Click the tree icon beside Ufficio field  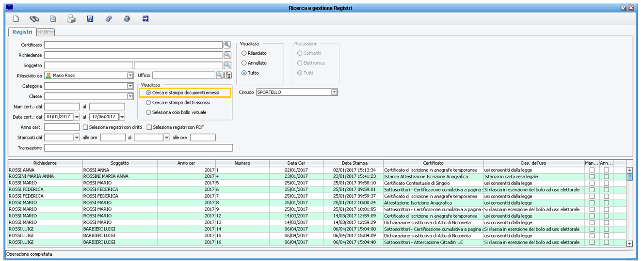click(228, 76)
